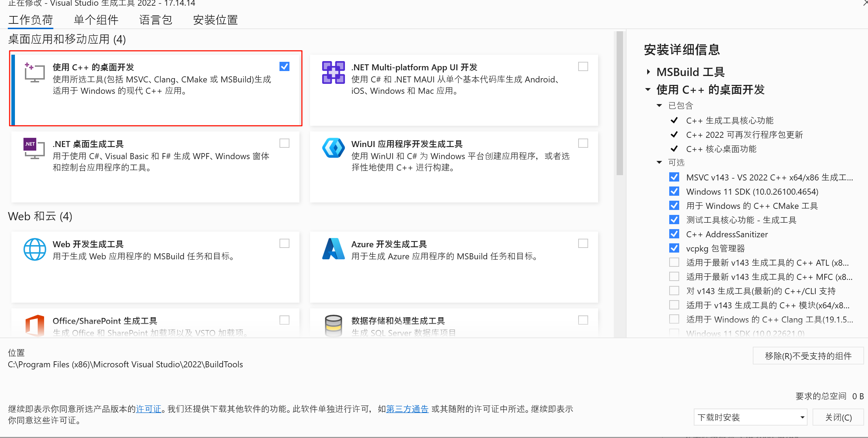Click the Azure 开发生成工具 icon

(x=333, y=249)
